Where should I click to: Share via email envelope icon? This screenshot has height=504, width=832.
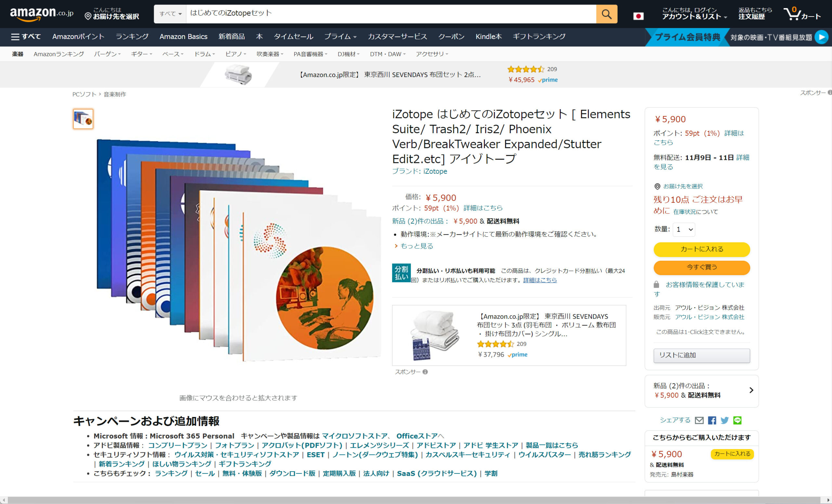coord(699,420)
